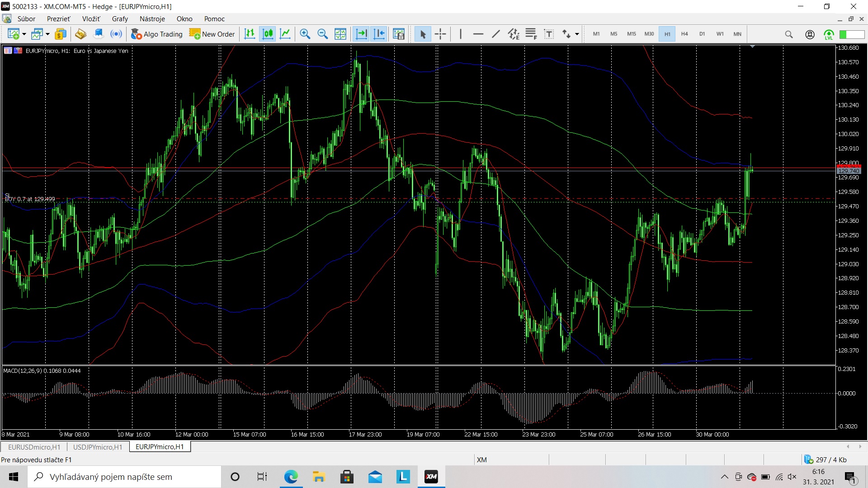Draw a trendline

pyautogui.click(x=496, y=34)
